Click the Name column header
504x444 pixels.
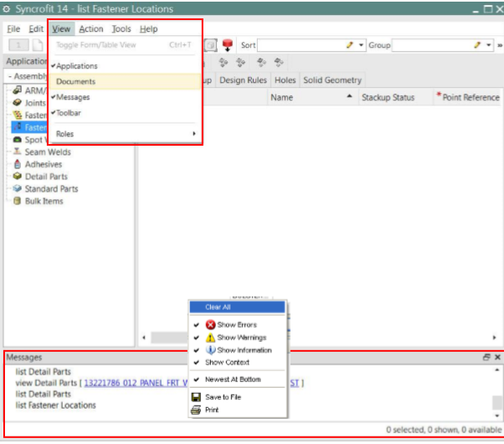pos(313,97)
